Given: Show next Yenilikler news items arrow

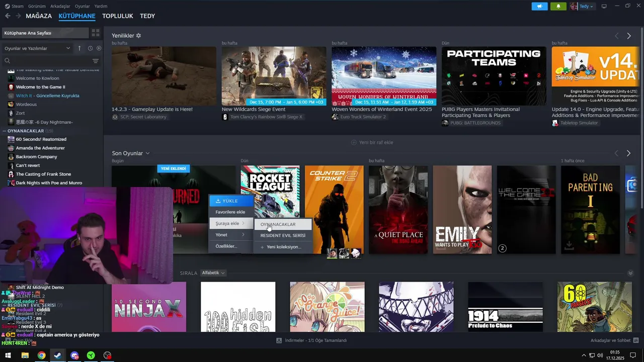Looking at the screenshot, I should coord(629,36).
